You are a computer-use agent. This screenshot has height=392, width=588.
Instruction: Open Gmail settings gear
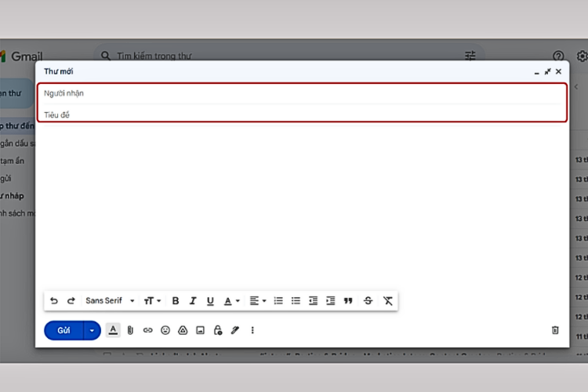coord(582,56)
